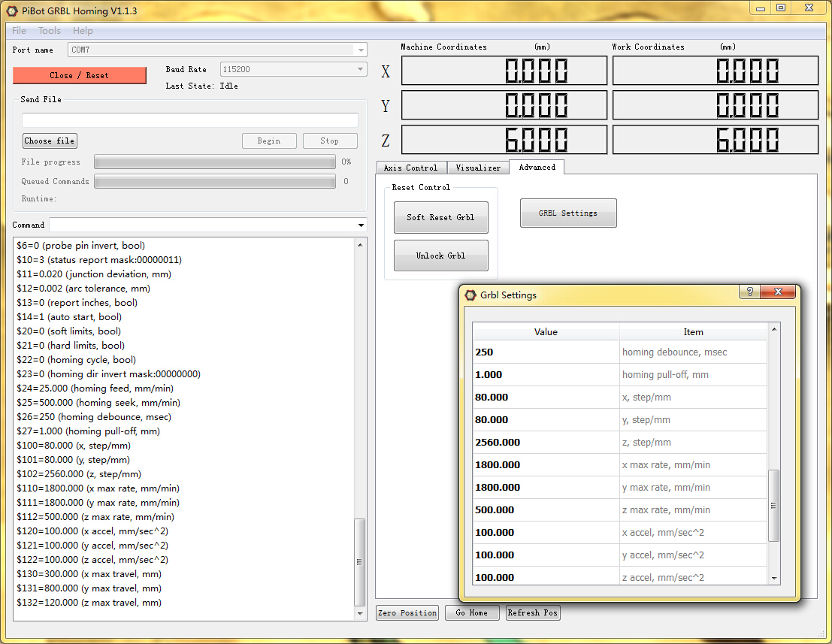Click the Value column header
This screenshot has height=644, width=832.
[x=546, y=332]
